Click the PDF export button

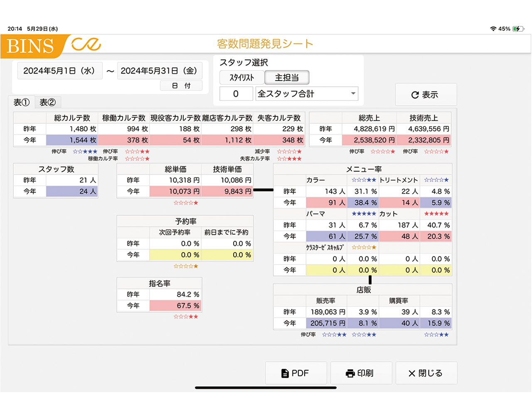(x=296, y=373)
